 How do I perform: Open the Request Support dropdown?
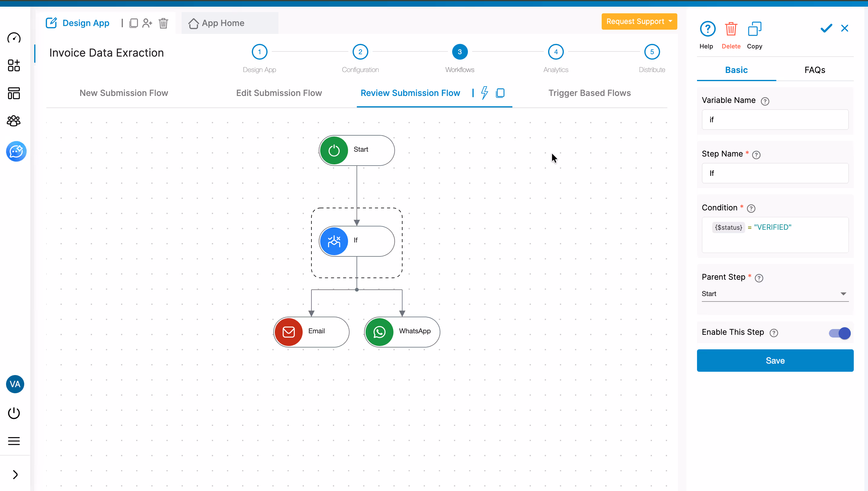tap(639, 21)
